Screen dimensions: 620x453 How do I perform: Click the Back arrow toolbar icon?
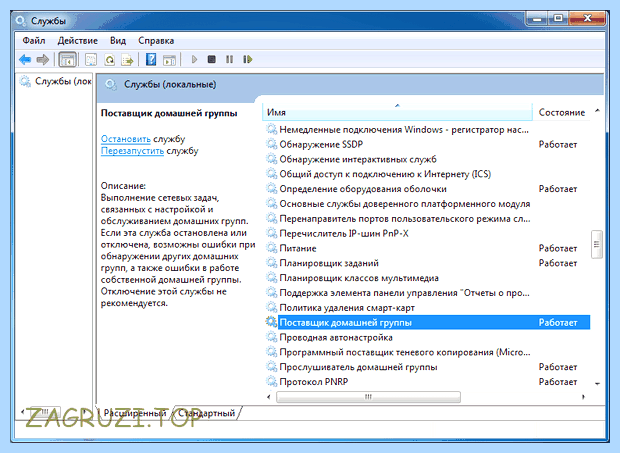click(25, 60)
